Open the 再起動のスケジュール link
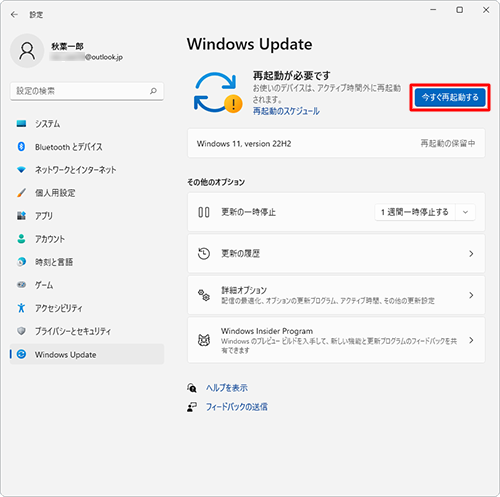This screenshot has height=497, width=500. point(286,111)
